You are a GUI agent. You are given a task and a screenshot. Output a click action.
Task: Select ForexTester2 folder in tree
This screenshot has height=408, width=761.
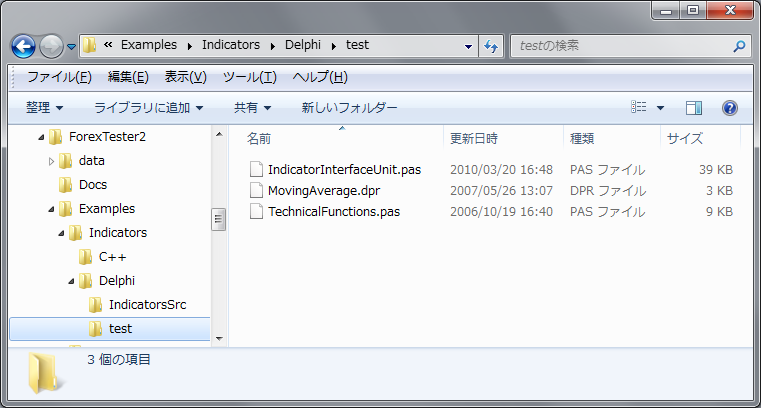point(107,137)
